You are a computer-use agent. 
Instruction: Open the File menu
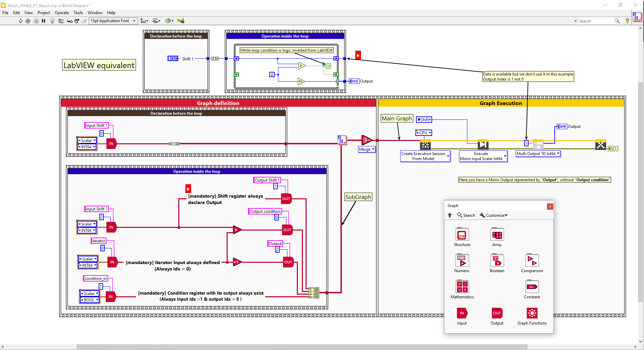5,13
